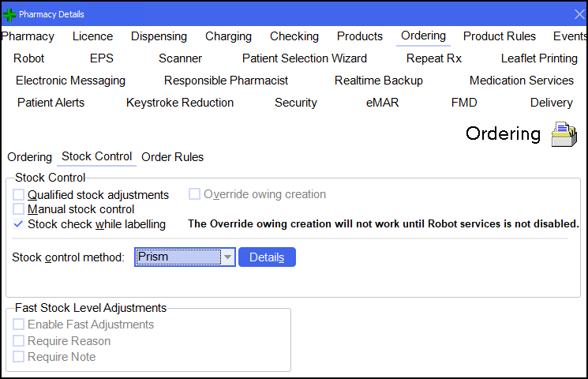Screen dimensions: 588x379
Task: Go to the Leaflet Printing tab
Action: (539, 58)
